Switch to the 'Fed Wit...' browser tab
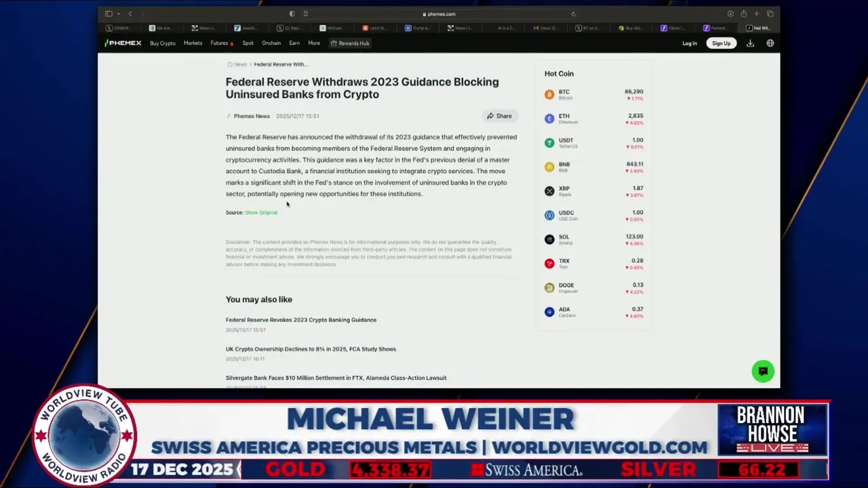 tap(759, 28)
